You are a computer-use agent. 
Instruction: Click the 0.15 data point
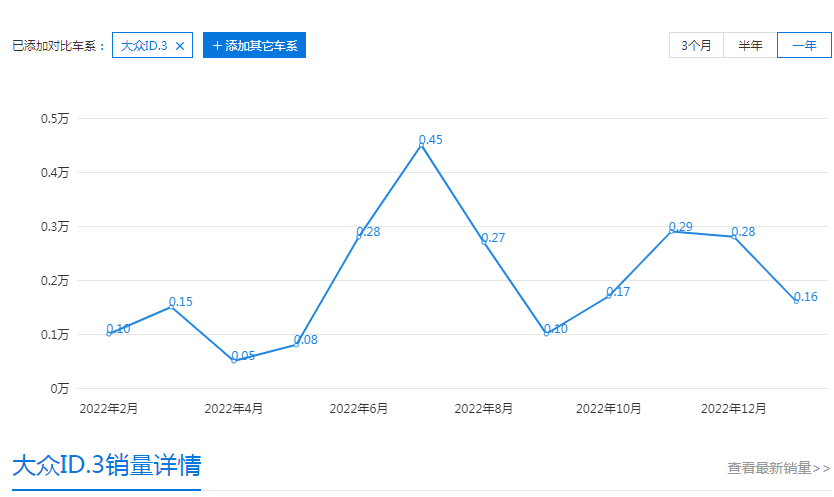171,307
